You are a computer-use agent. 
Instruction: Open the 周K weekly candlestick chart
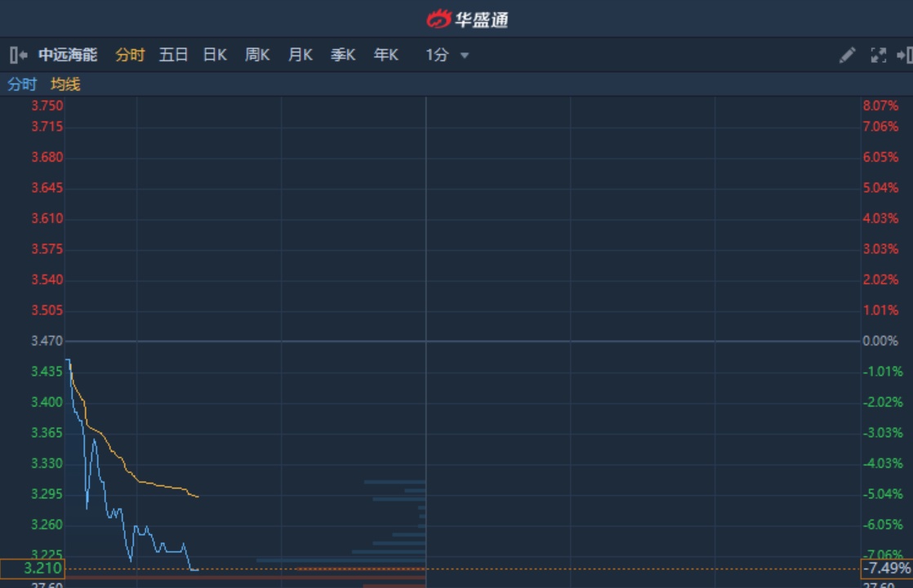[257, 56]
